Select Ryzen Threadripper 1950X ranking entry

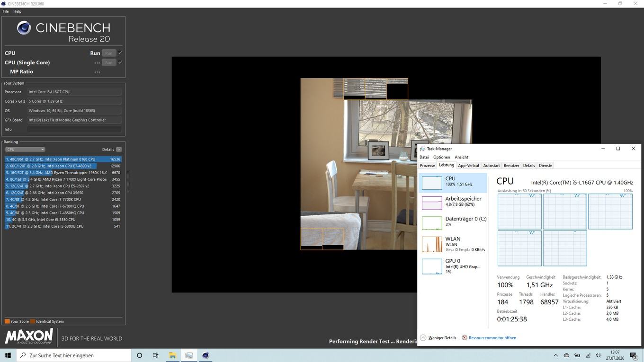click(x=63, y=173)
